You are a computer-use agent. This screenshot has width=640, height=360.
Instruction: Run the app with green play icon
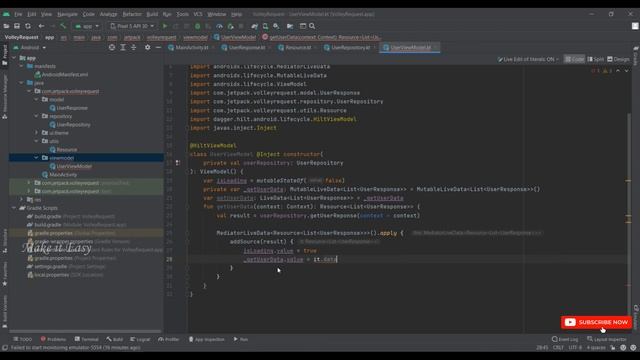tap(164, 26)
